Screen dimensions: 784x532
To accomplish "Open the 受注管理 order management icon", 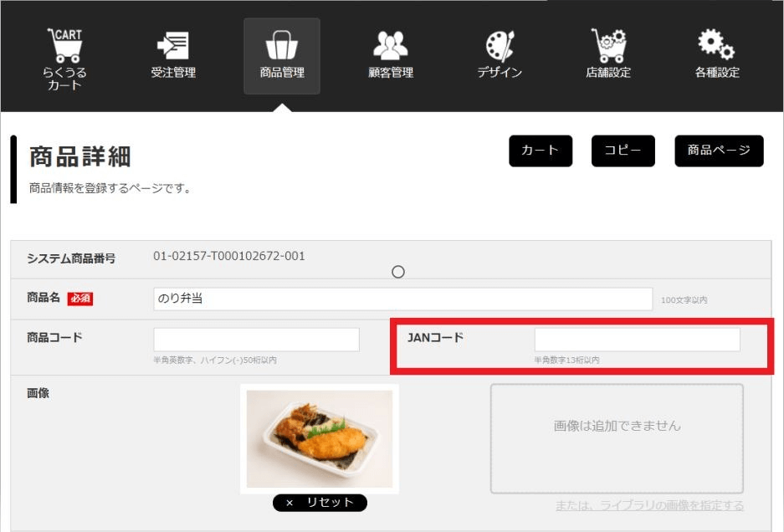I will pyautogui.click(x=172, y=50).
